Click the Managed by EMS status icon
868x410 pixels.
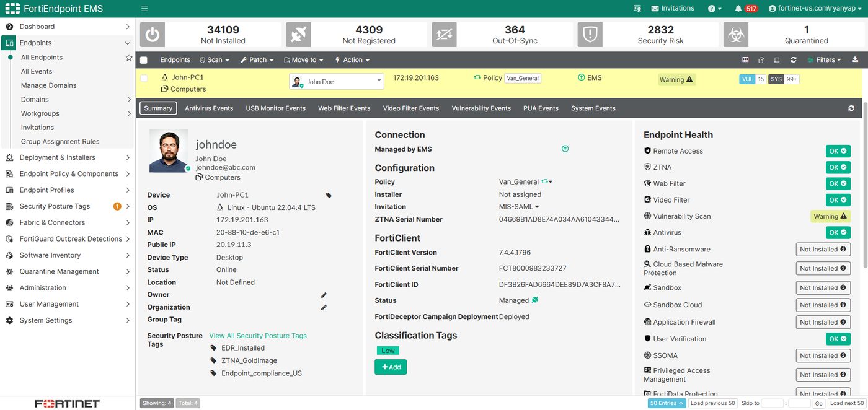coord(565,149)
